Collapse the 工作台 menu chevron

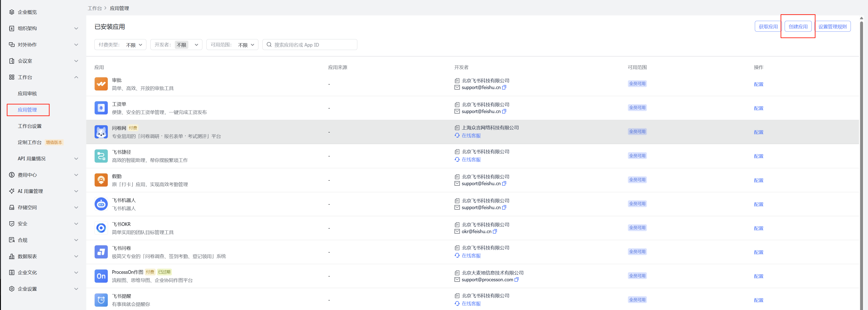point(76,77)
